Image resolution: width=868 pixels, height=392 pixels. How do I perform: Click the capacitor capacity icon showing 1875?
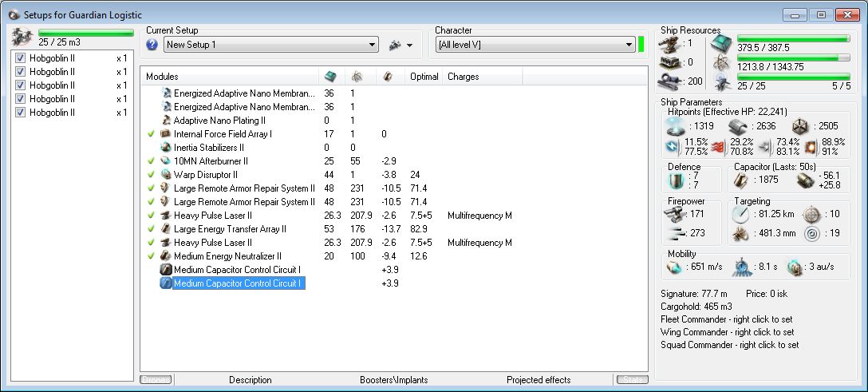[742, 180]
